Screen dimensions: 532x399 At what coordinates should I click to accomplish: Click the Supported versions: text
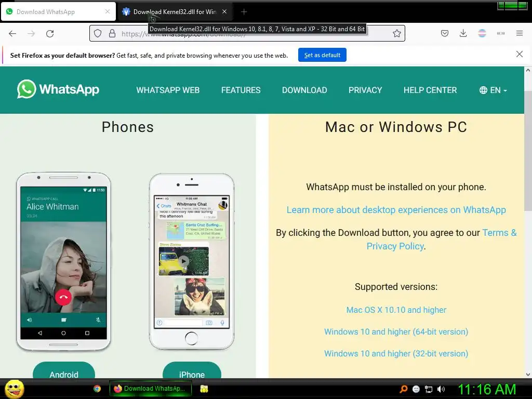click(396, 287)
